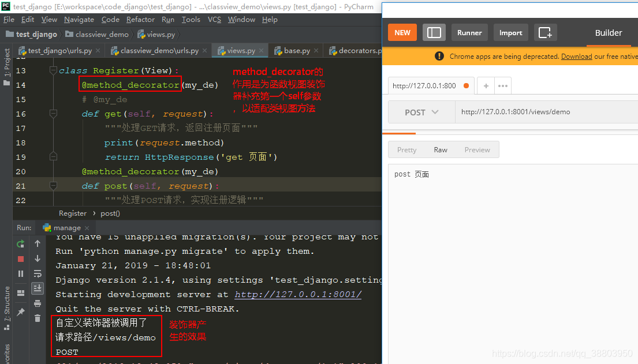
Task: Open the Edit menu
Action: tap(28, 20)
